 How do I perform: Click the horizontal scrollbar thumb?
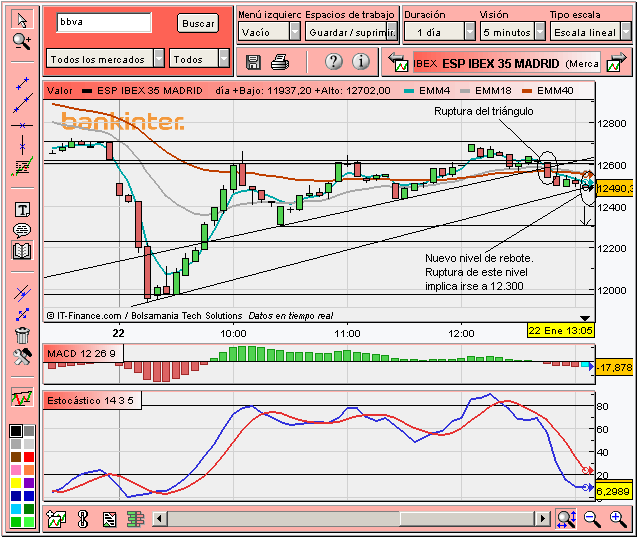click(x=467, y=519)
